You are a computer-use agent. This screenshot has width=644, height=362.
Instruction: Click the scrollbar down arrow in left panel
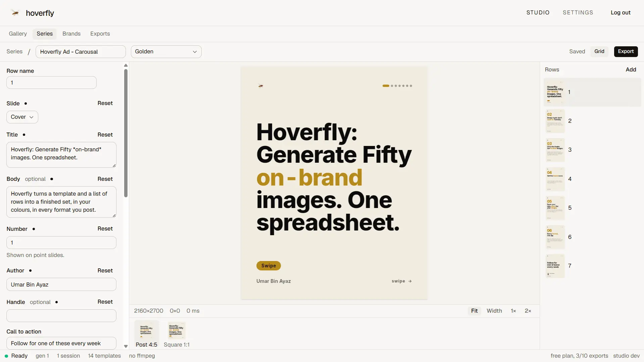pyautogui.click(x=126, y=346)
